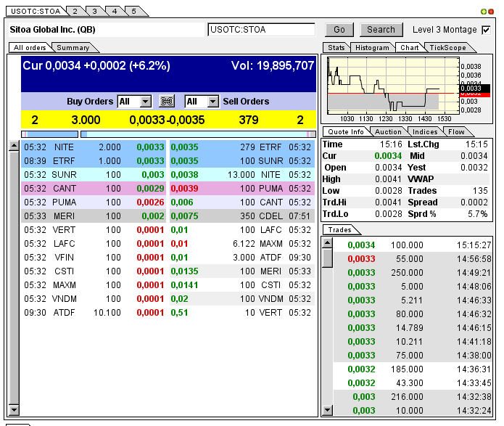
Task: Switch to workspace tab 3
Action: (x=94, y=12)
